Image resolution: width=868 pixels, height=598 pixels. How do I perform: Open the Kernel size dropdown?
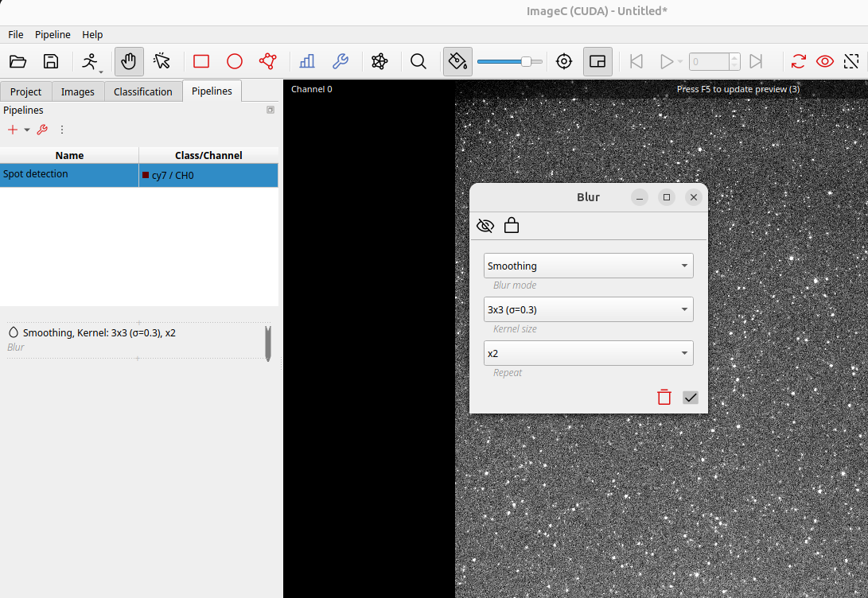[x=588, y=309]
